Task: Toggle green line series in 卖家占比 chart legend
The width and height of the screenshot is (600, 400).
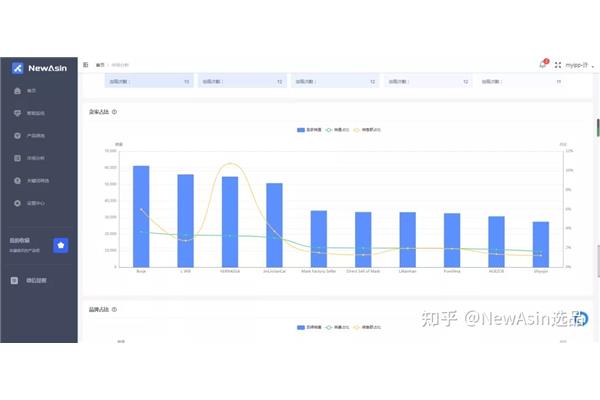Action: pos(338,130)
